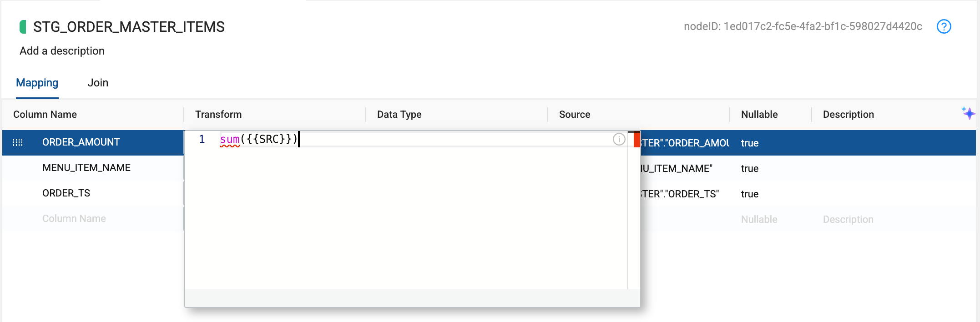Click the Data Type column header
The height and width of the screenshot is (322, 980).
pos(399,115)
